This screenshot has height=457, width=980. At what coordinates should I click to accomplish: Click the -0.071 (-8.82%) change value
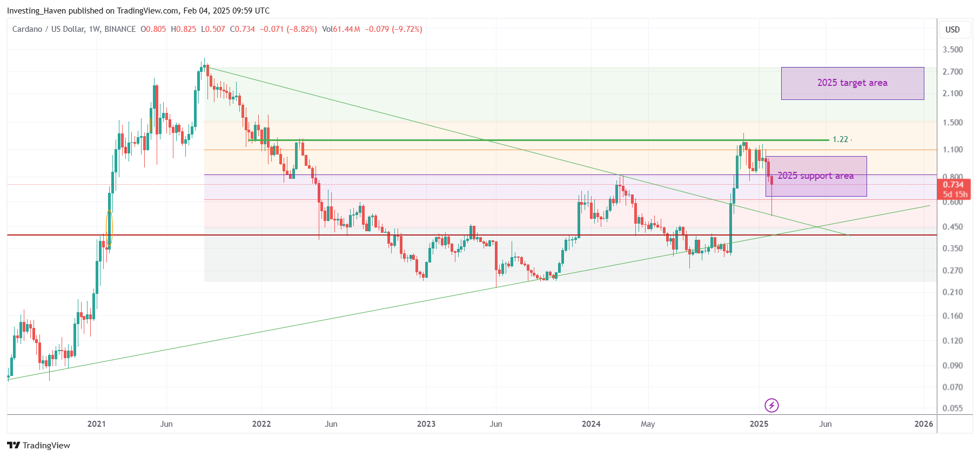288,29
